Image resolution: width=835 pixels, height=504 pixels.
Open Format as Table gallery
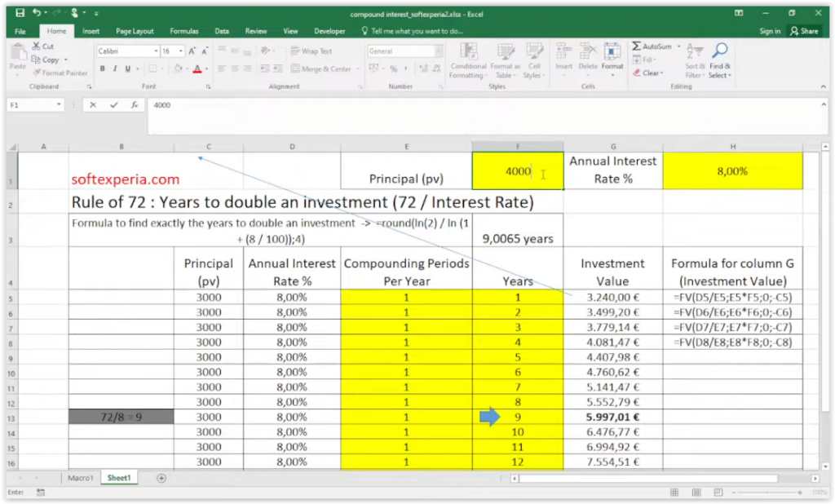[x=505, y=60]
